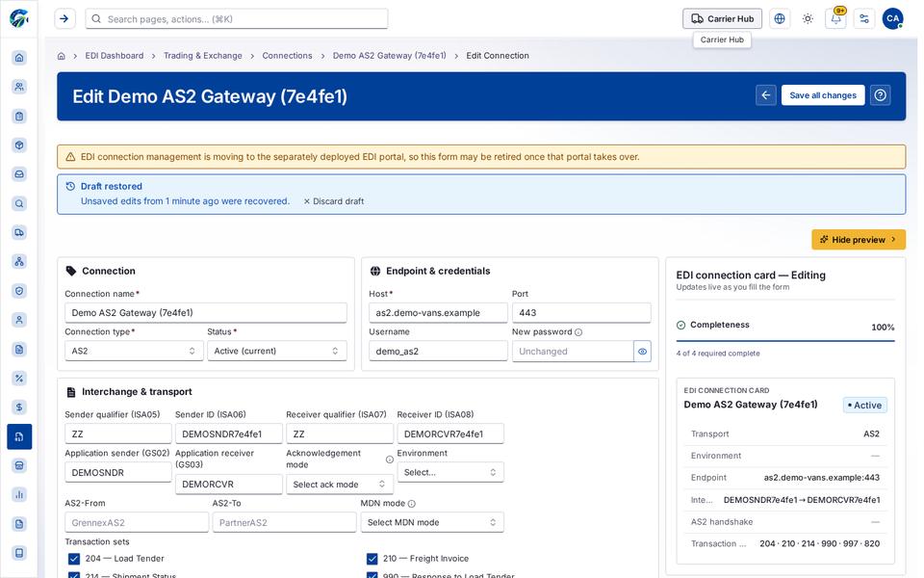This screenshot has width=924, height=578.
Task: Click the home icon in the breadcrumb
Action: pyautogui.click(x=62, y=56)
